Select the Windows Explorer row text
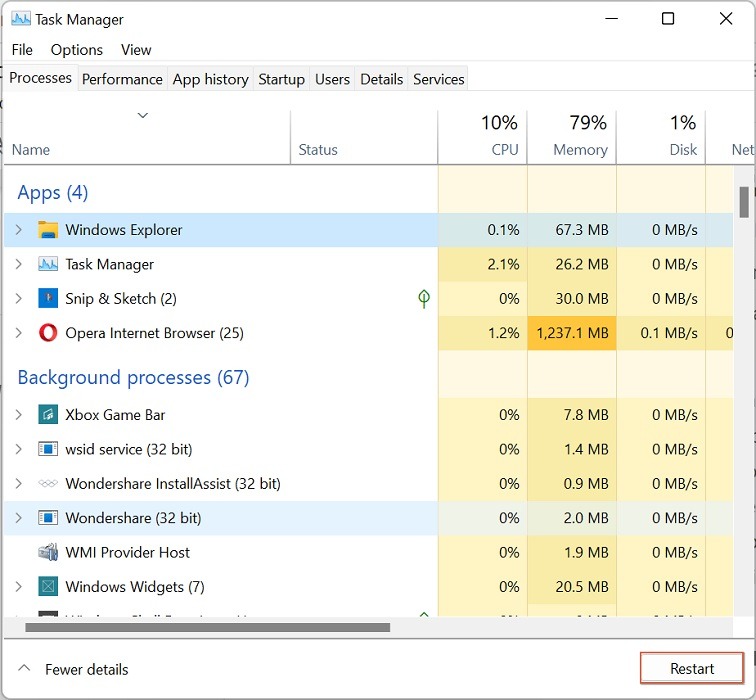This screenshot has height=700, width=756. click(x=124, y=229)
